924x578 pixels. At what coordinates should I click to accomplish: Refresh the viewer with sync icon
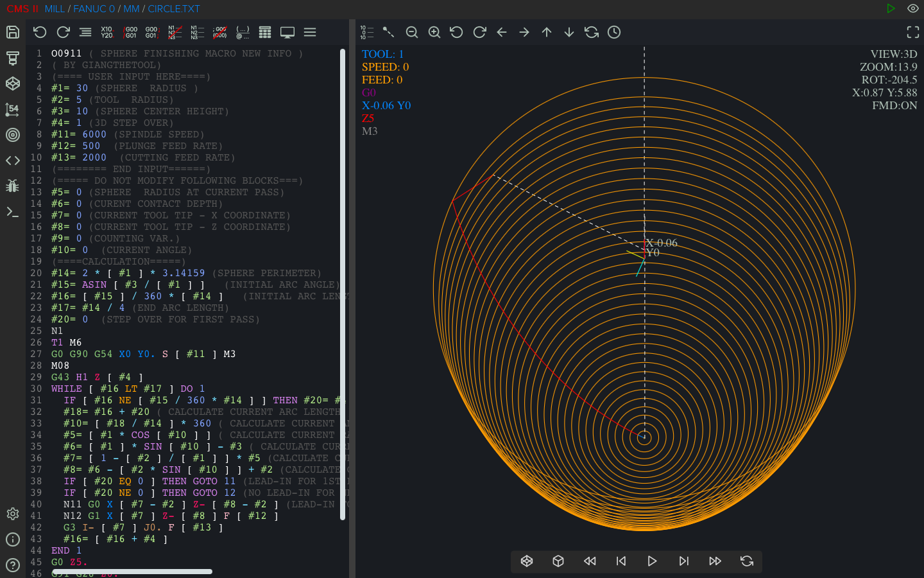tap(592, 32)
